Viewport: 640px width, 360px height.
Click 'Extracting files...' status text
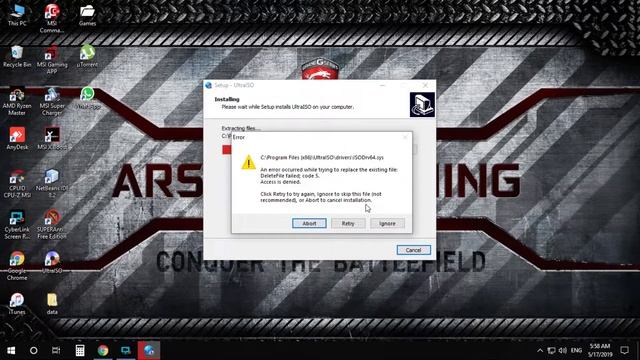pos(241,128)
